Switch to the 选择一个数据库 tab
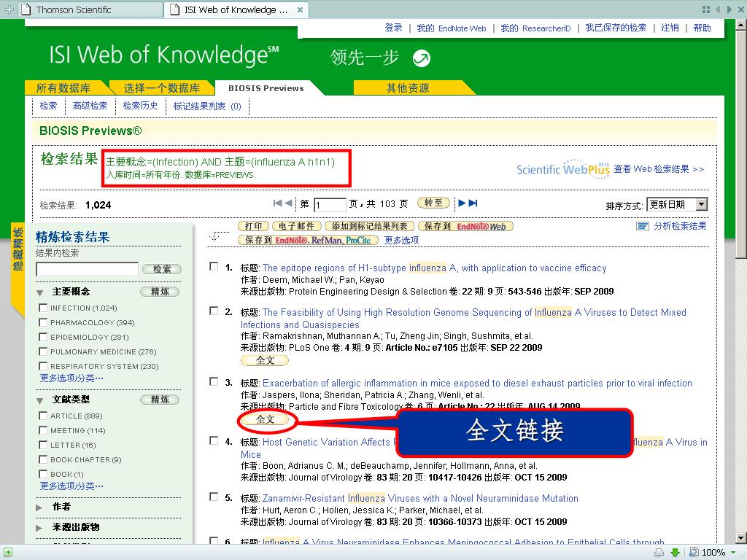The height and width of the screenshot is (560, 747). tap(162, 88)
